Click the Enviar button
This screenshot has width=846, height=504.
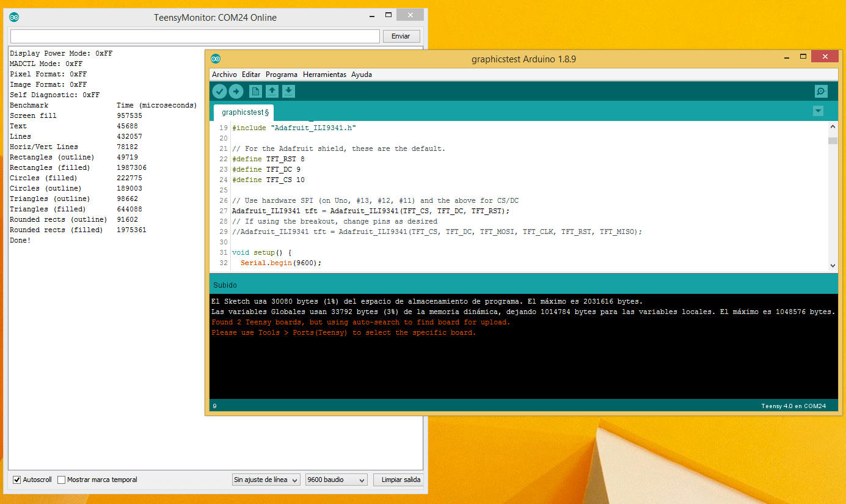[x=401, y=36]
